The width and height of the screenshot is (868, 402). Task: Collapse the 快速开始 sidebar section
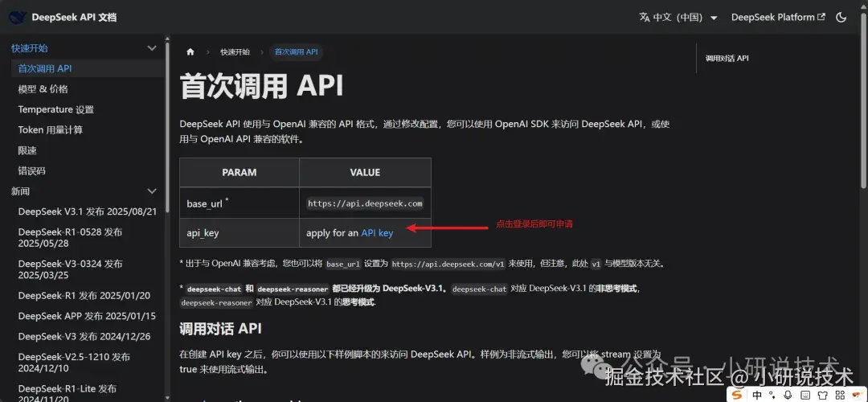pyautogui.click(x=152, y=48)
